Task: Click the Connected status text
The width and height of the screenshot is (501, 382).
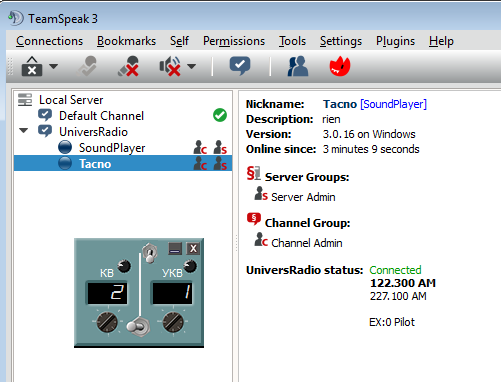Action: [x=395, y=270]
